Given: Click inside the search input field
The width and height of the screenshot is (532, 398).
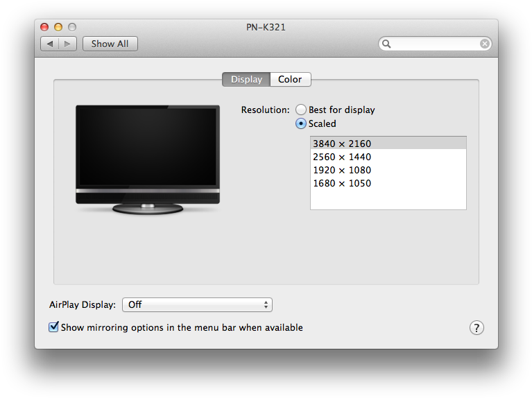Looking at the screenshot, I should coord(436,44).
